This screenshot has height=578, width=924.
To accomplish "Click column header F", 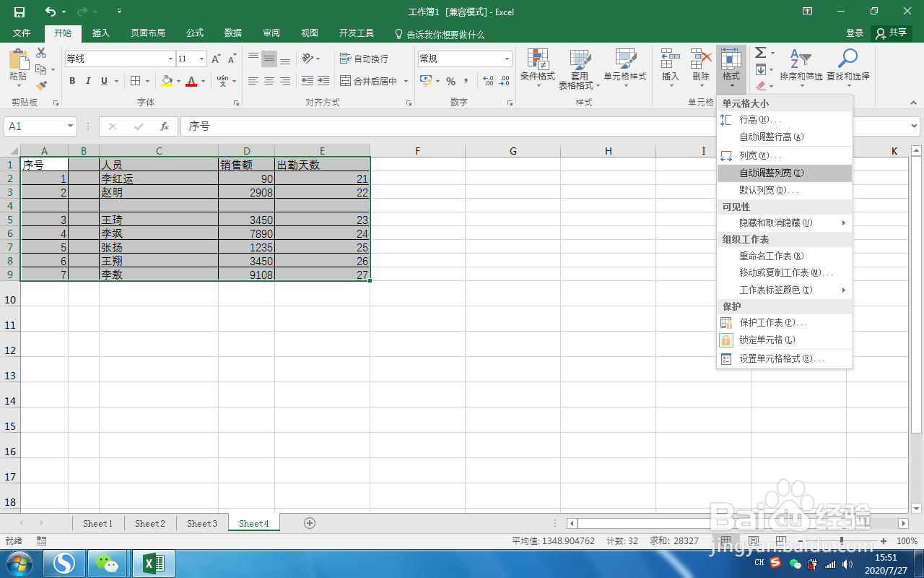I will click(417, 151).
